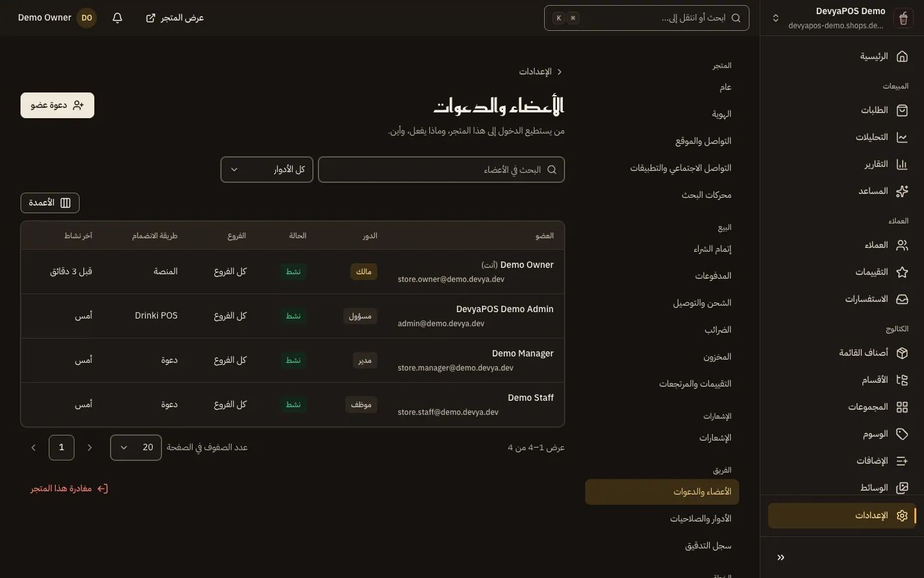The width and height of the screenshot is (924, 578).
Task: Open الطلبات orders bag icon
Action: coord(902,110)
